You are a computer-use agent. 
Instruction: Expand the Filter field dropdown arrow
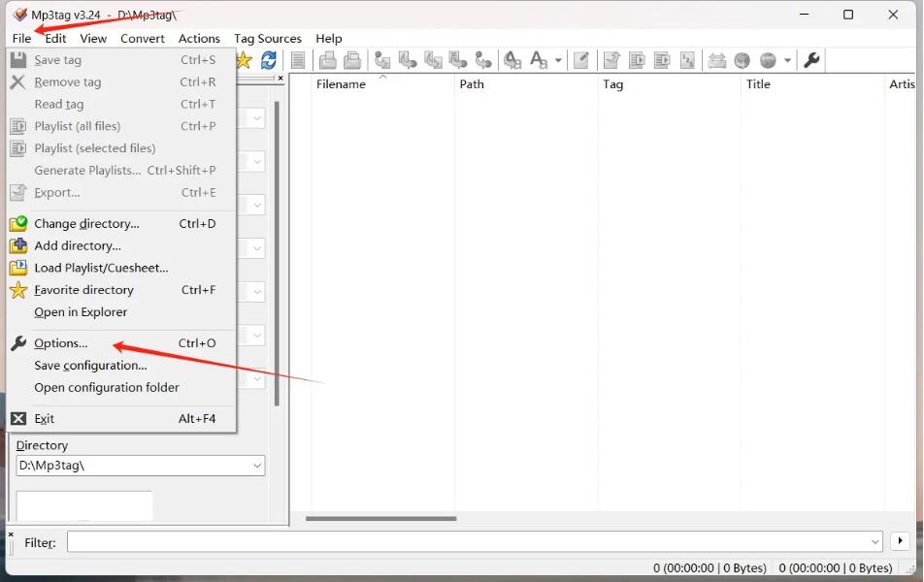coord(874,541)
